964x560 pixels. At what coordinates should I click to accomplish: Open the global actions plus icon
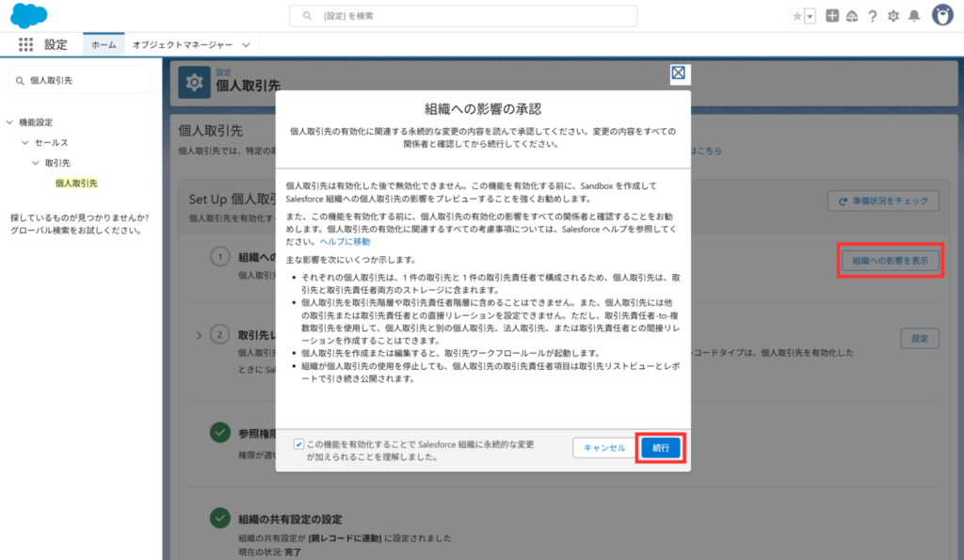tap(832, 16)
